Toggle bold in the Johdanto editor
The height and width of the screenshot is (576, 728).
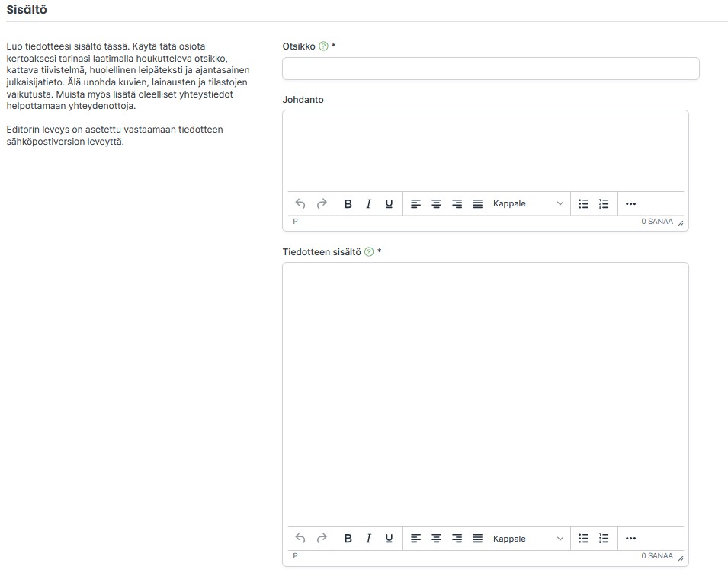(348, 203)
